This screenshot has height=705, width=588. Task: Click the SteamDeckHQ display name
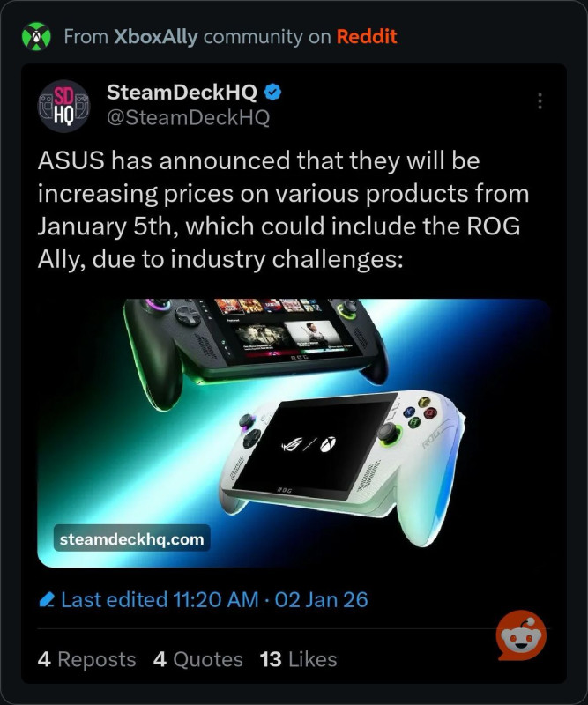pyautogui.click(x=181, y=93)
